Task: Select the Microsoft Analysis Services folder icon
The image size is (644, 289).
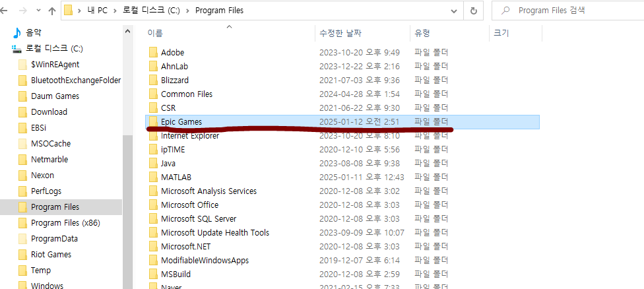Action: 153,191
